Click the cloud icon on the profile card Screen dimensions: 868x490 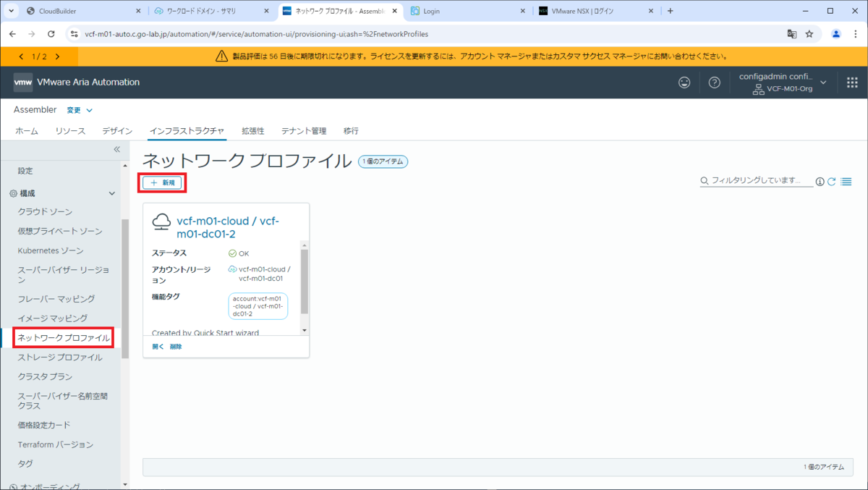161,222
